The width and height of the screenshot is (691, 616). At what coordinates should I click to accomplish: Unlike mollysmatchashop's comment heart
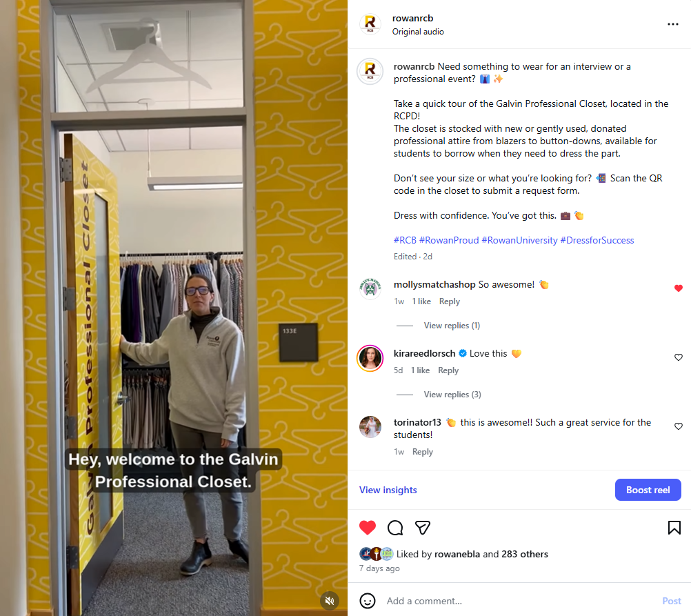pyautogui.click(x=678, y=288)
